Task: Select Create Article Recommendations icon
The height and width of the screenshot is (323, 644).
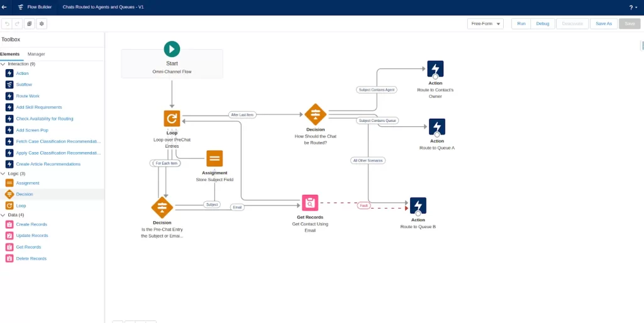Action: (x=9, y=164)
